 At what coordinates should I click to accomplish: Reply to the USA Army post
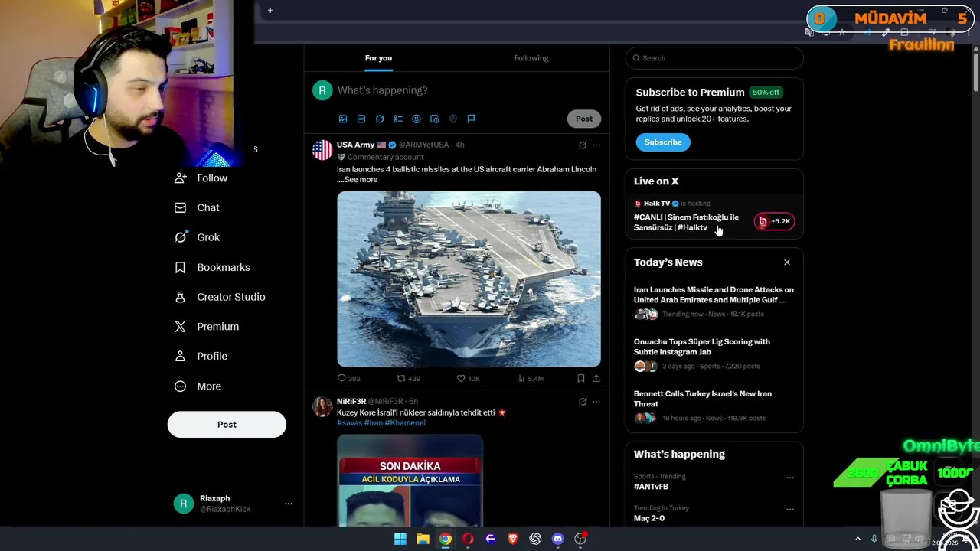(x=348, y=378)
